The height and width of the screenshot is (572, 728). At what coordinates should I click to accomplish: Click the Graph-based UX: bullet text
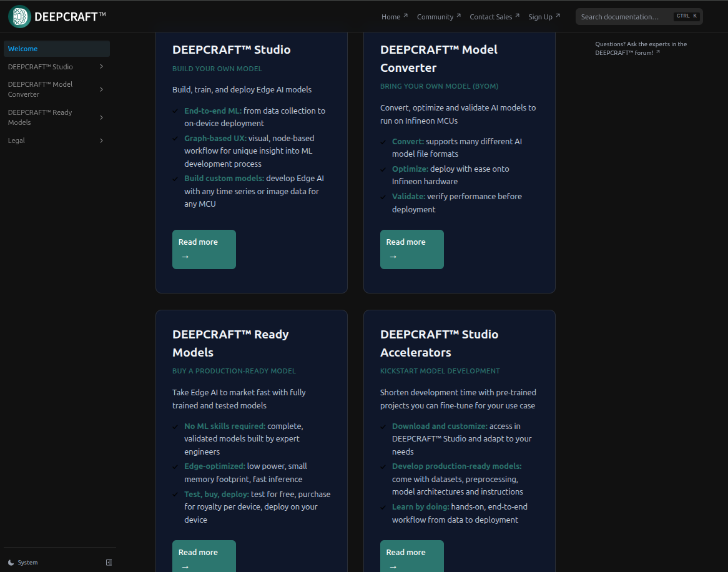coord(215,139)
